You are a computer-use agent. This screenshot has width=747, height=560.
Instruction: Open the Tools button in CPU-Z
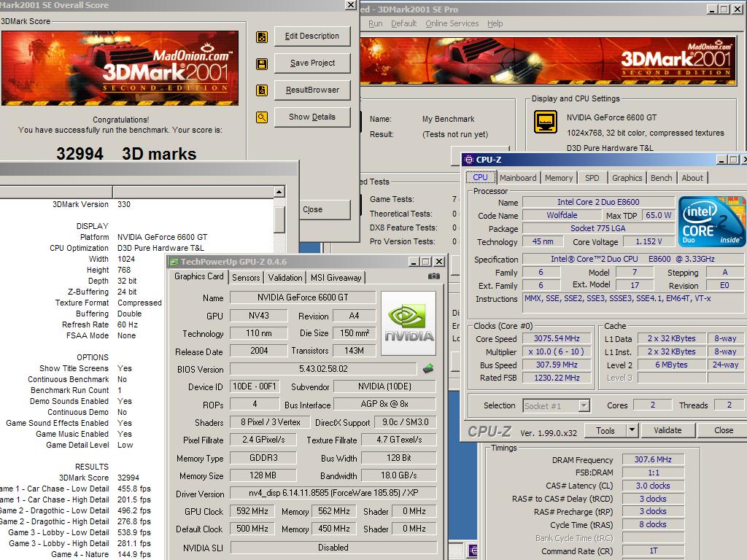tap(605, 430)
